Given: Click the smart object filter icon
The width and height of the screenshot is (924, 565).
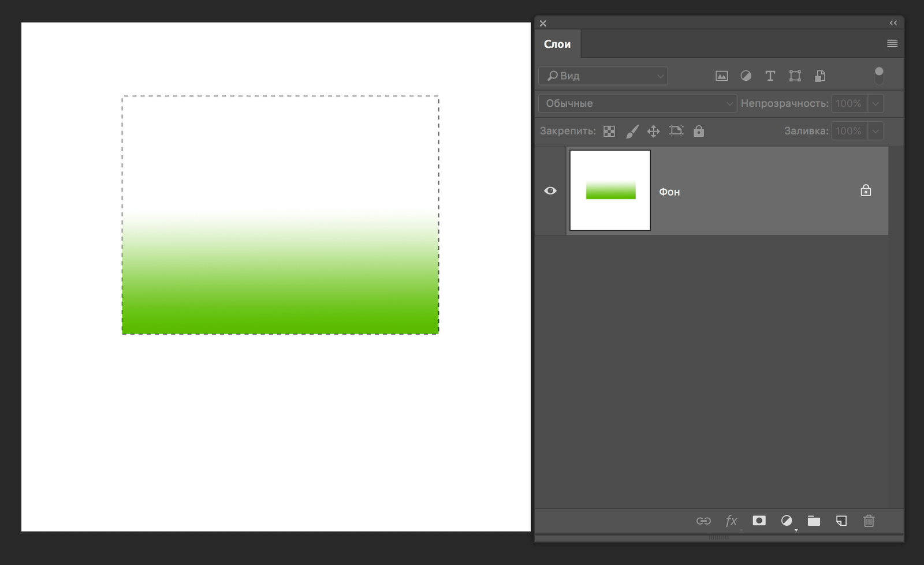Looking at the screenshot, I should [x=819, y=76].
